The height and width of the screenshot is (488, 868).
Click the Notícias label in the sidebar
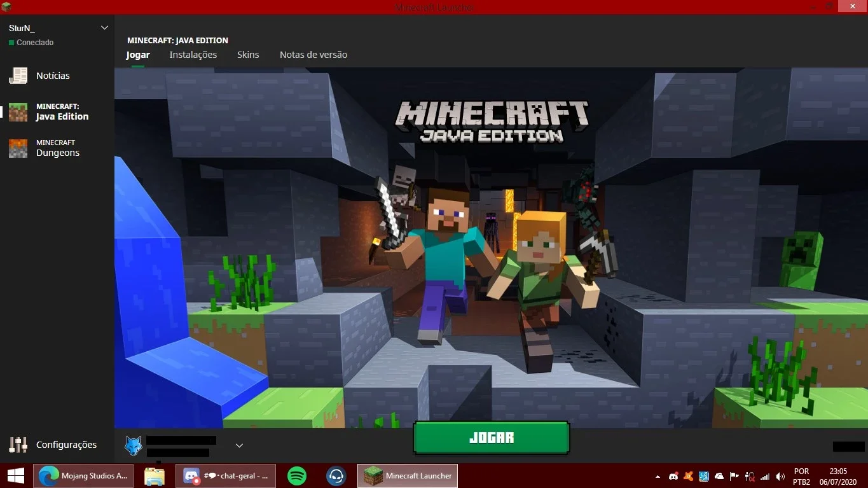[53, 76]
